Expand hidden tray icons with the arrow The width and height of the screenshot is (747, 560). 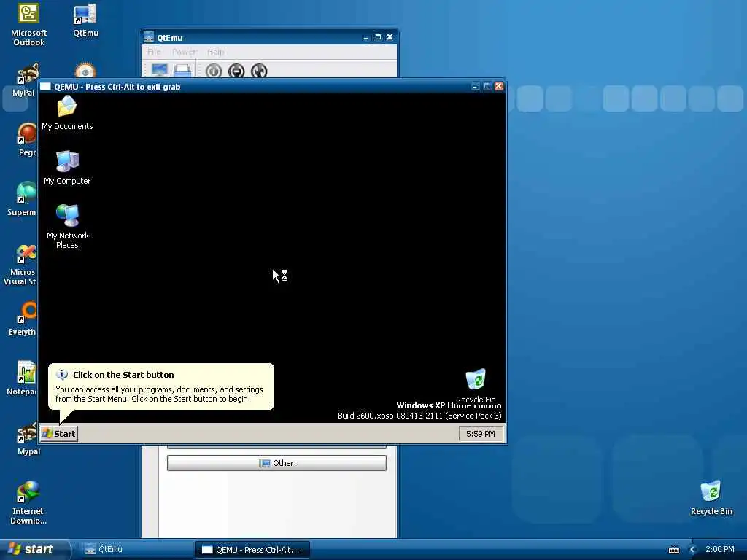click(x=693, y=550)
